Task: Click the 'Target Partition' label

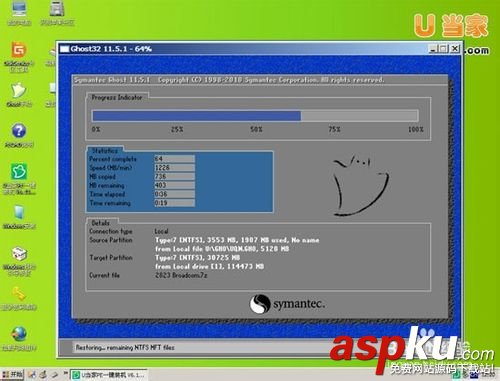Action: 111,258
